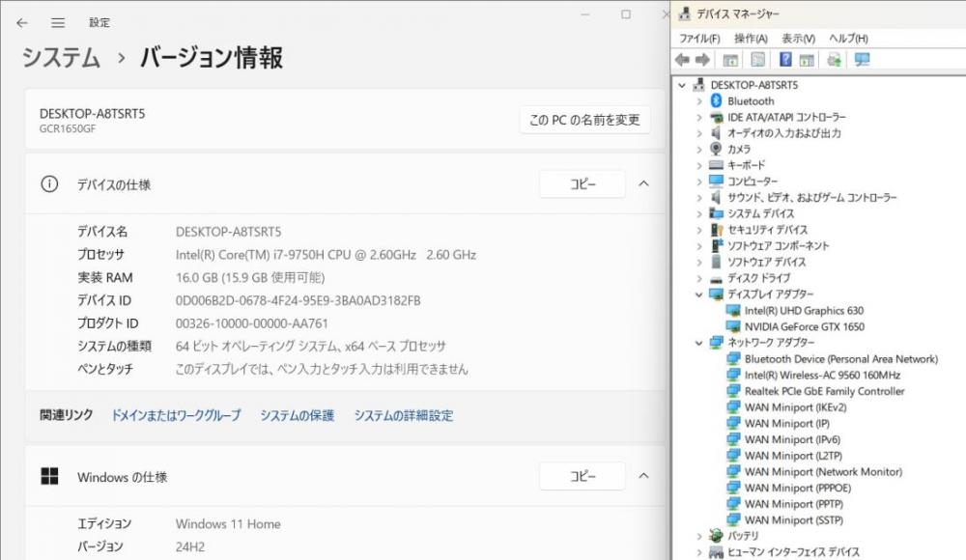Click the monitor icon at the toolbar's end

(x=862, y=60)
